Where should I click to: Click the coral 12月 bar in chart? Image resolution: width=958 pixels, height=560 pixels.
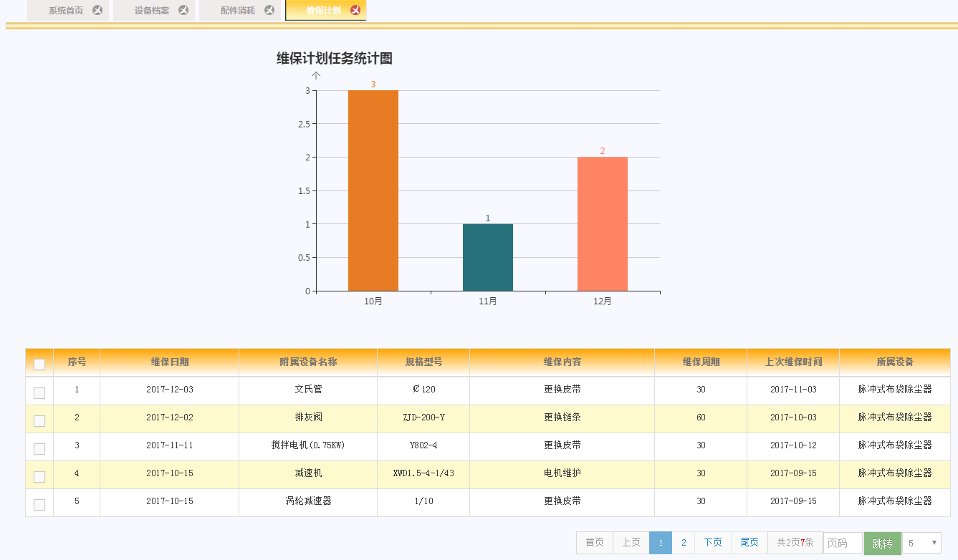(602, 223)
